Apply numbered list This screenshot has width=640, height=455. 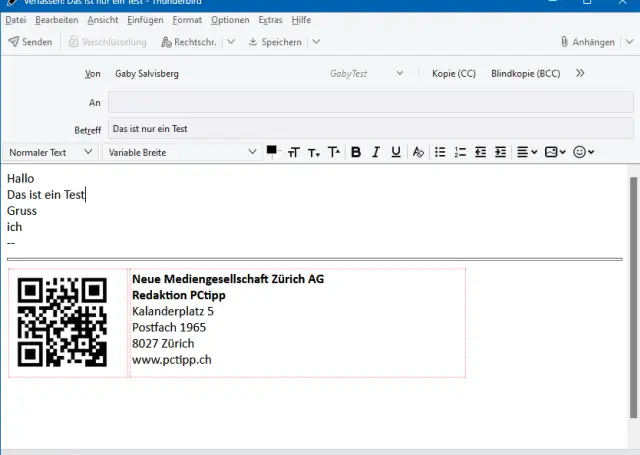[x=460, y=152]
